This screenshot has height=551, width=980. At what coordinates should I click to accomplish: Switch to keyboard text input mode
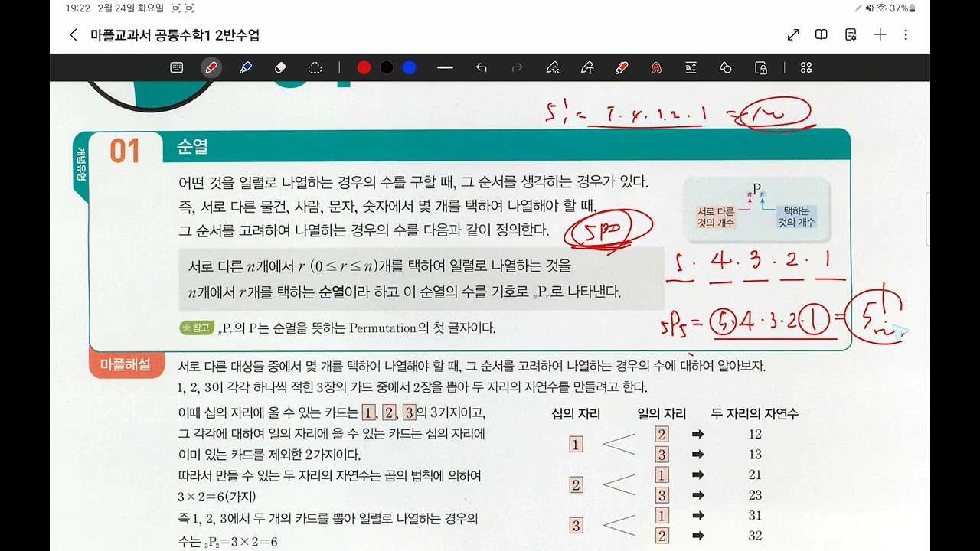177,68
